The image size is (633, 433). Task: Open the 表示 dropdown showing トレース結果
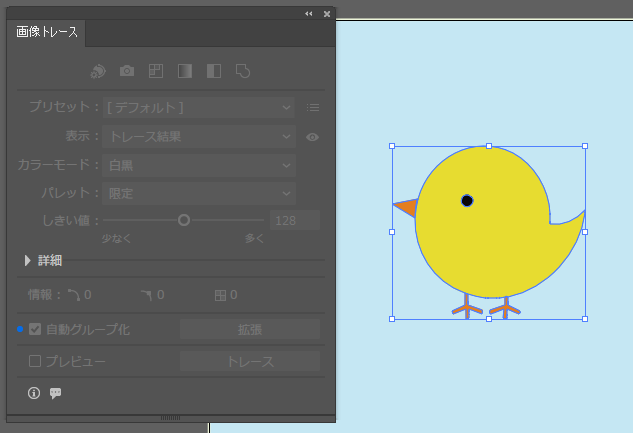(199, 136)
